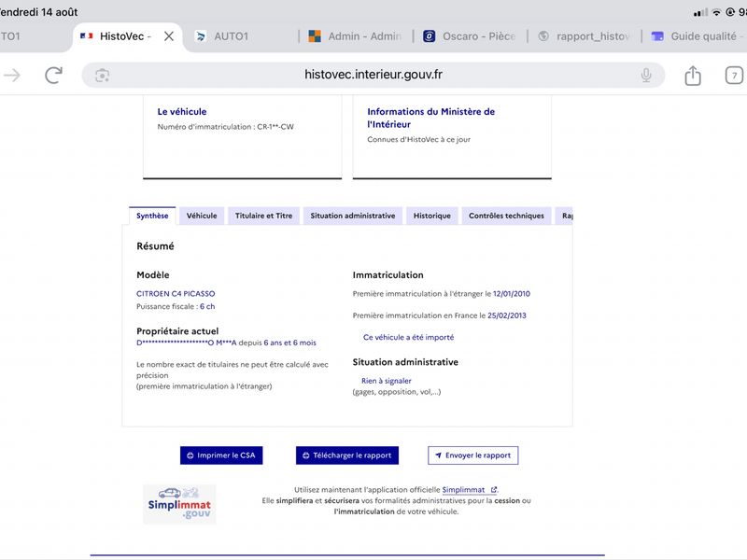Click the French flag favicon on HistoVec tab
The image size is (747, 560).
click(x=86, y=36)
